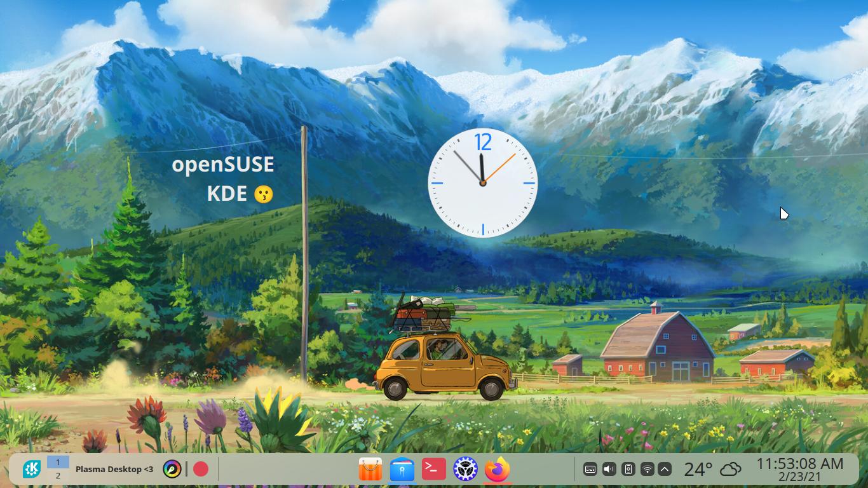Launch the red terminal application
This screenshot has width=868, height=488.
(434, 469)
